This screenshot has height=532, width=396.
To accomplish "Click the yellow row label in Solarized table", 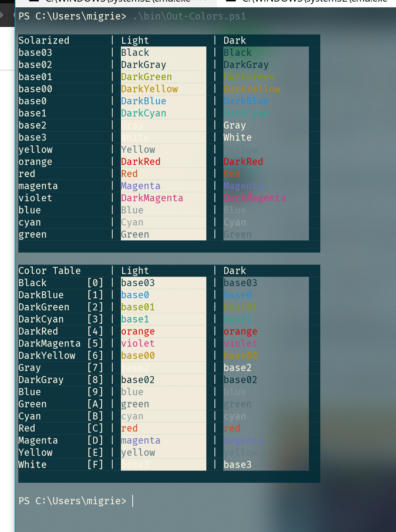I will [35, 149].
